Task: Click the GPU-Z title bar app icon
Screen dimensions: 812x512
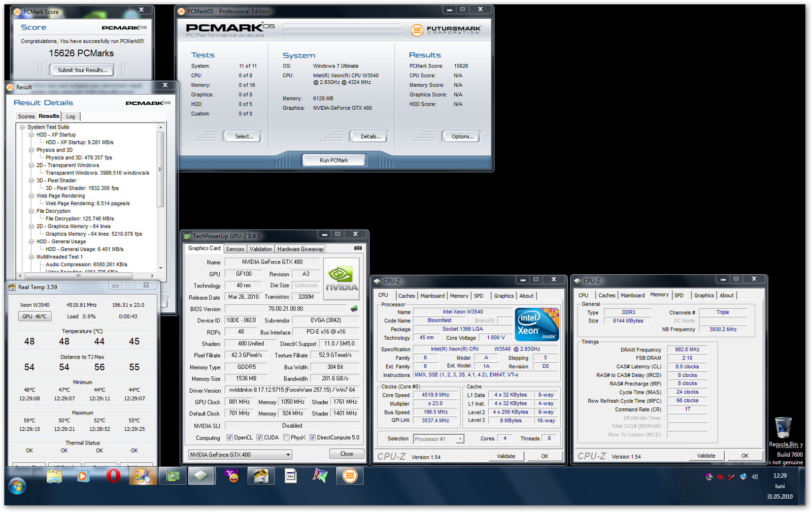Action: tap(187, 236)
